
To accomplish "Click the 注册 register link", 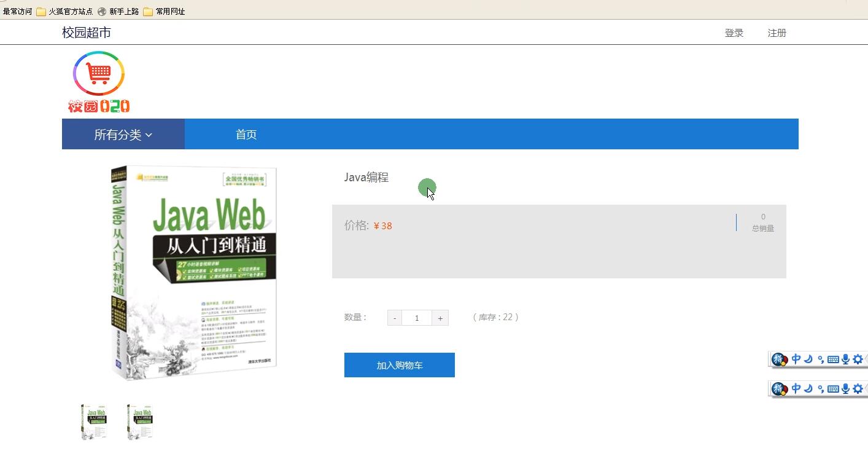I will 777,33.
